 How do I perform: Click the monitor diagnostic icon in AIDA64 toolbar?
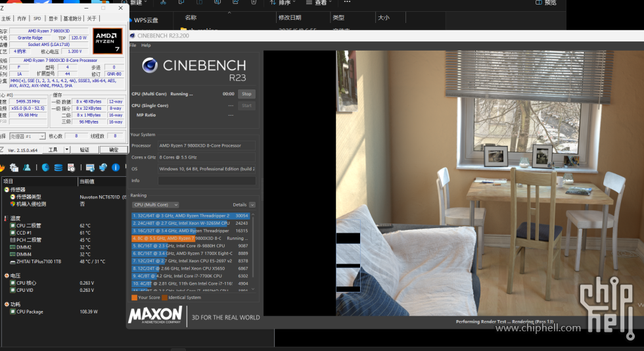[x=91, y=167]
